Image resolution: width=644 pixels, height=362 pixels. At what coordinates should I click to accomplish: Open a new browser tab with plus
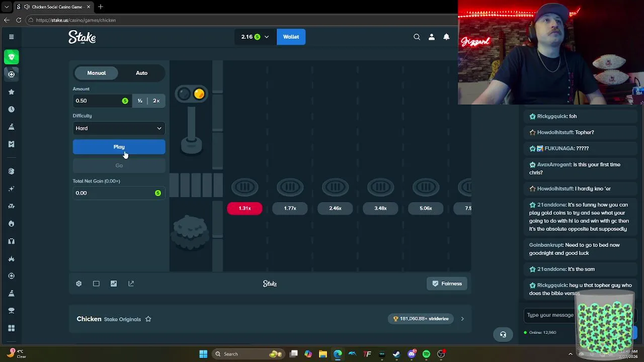tap(101, 7)
